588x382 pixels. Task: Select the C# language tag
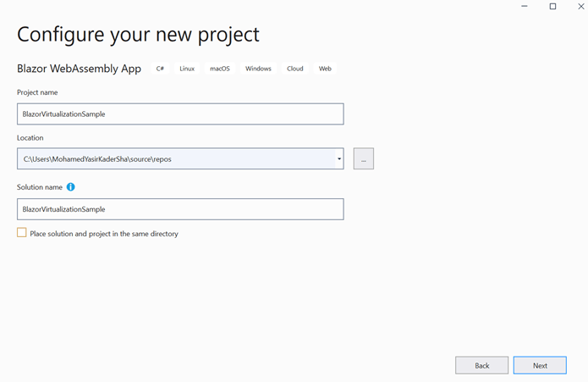point(160,69)
